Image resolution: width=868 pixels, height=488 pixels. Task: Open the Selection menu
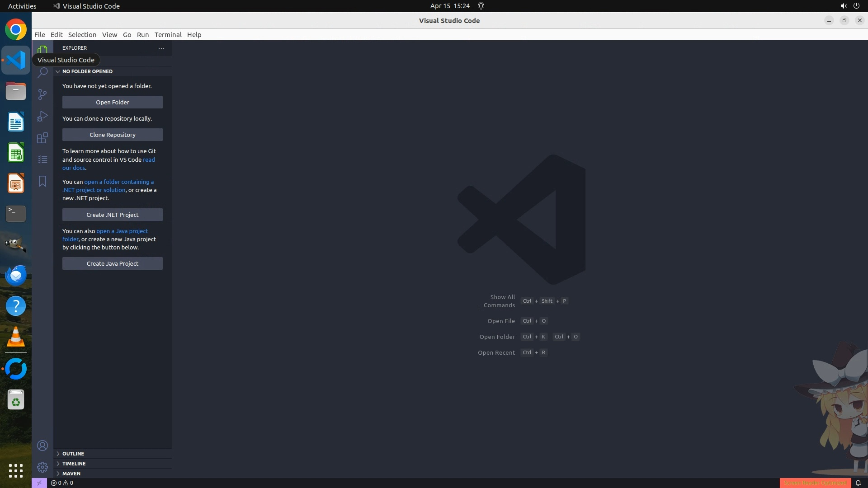pyautogui.click(x=82, y=35)
